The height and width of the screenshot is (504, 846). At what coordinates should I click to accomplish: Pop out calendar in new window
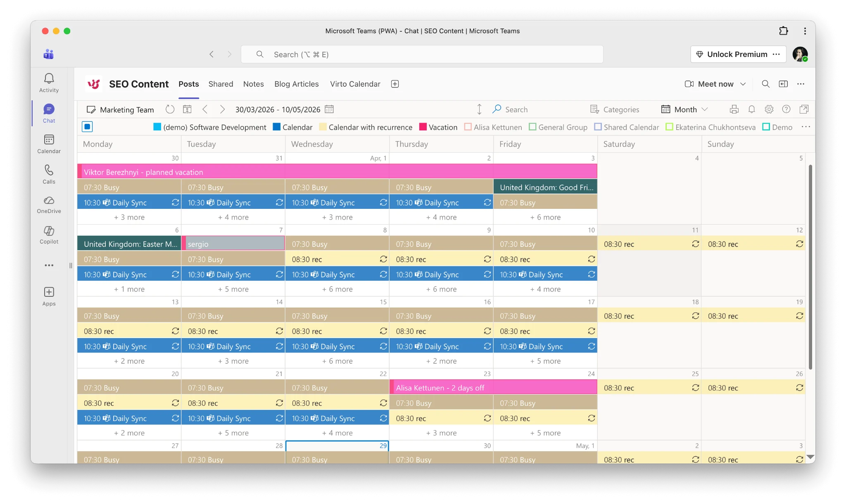pos(804,109)
